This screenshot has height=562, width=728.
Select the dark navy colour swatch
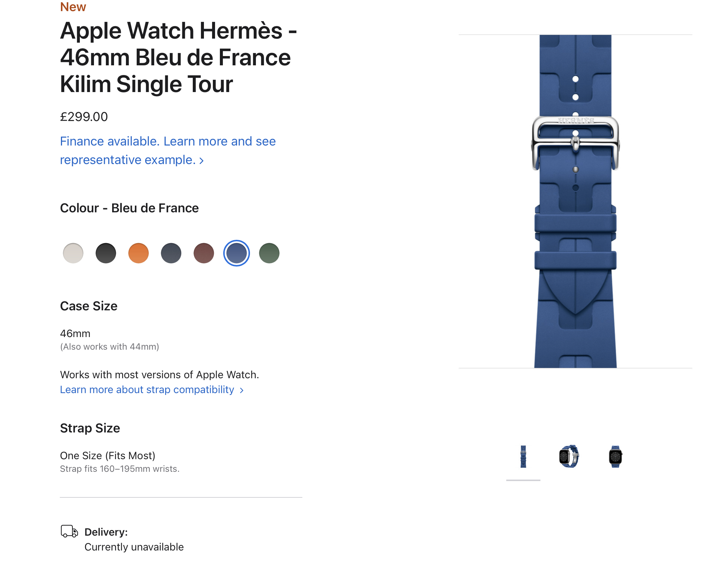coord(171,253)
